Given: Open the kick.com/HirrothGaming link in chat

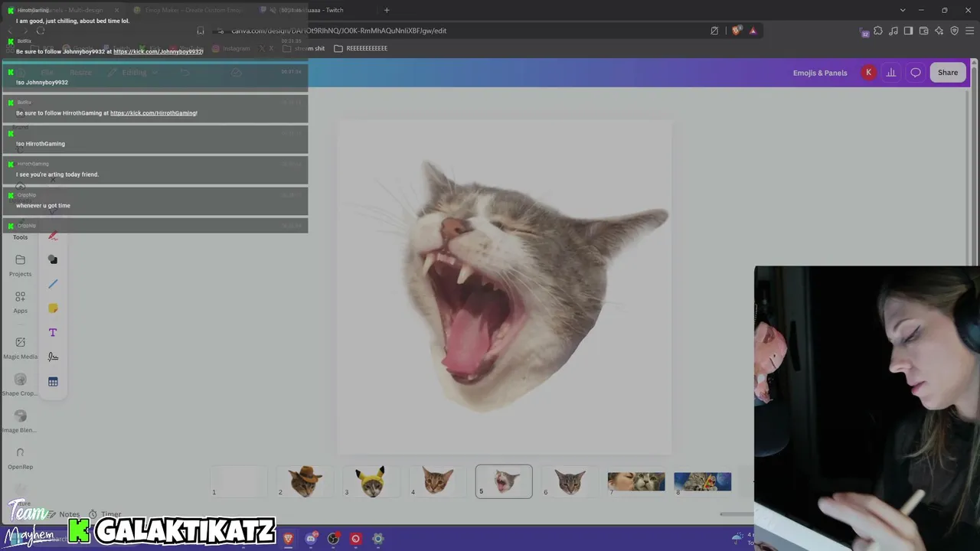Looking at the screenshot, I should tap(154, 113).
